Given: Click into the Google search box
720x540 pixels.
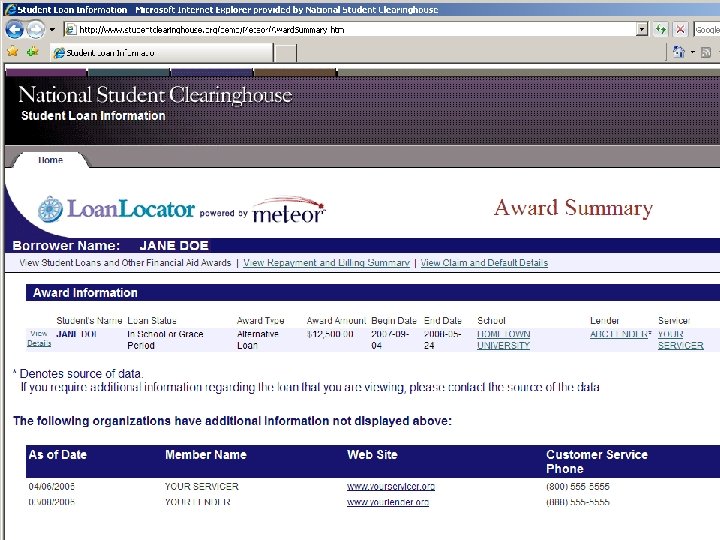Looking at the screenshot, I should point(707,30).
